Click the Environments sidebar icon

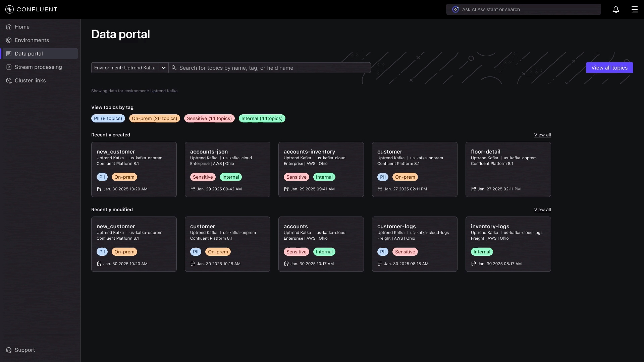coord(9,40)
